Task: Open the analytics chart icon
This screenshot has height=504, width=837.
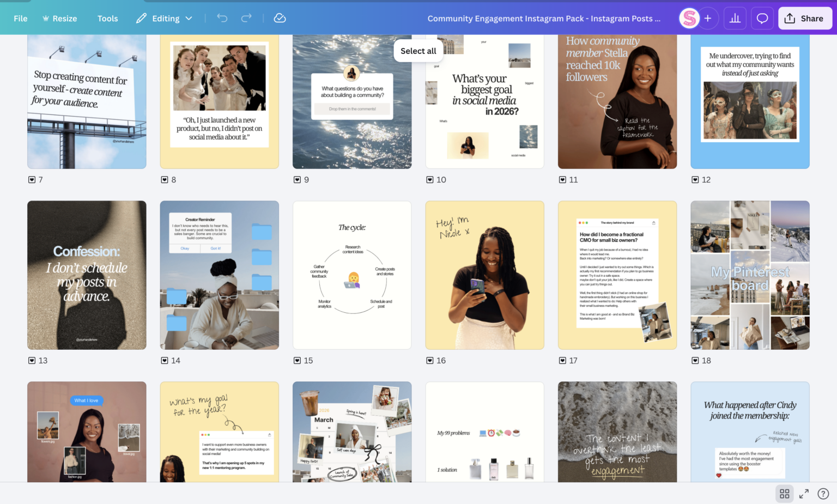Action: (x=735, y=19)
